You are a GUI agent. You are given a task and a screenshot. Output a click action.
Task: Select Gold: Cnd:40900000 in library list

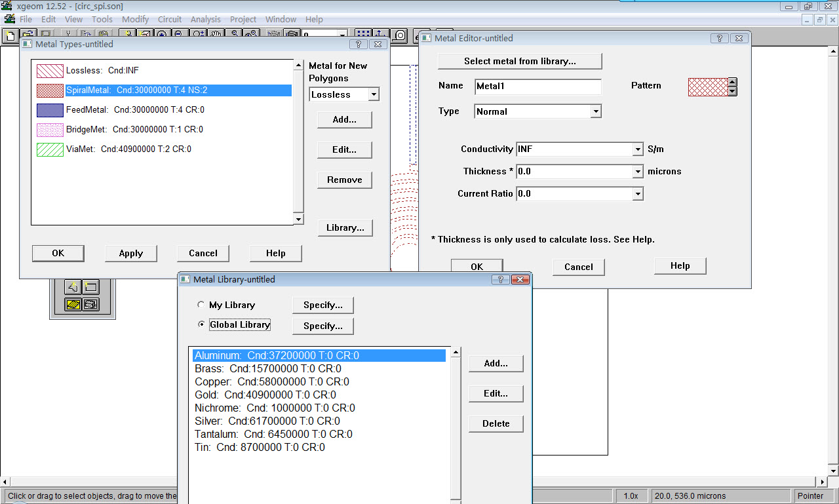click(265, 395)
